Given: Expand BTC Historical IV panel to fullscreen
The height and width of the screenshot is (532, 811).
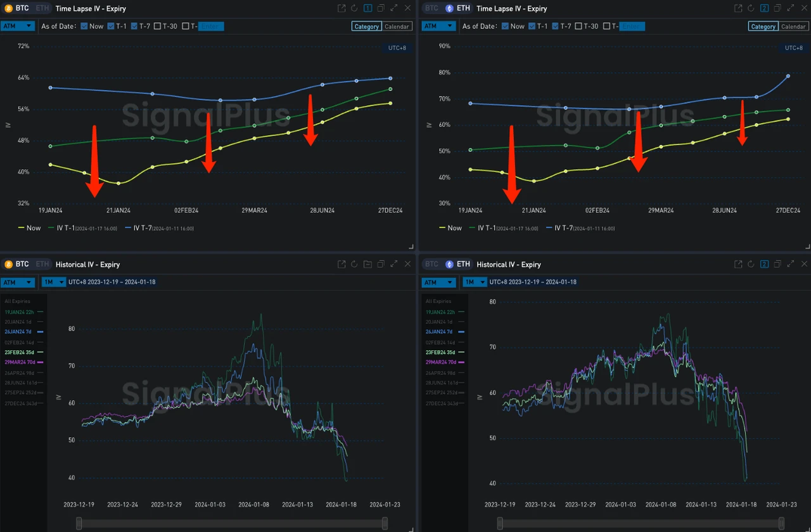Looking at the screenshot, I should pos(394,264).
